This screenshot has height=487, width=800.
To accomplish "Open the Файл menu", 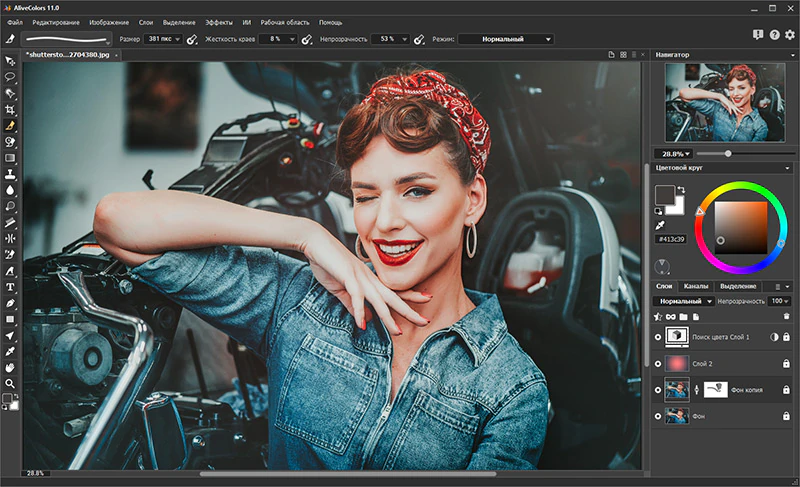I will coord(15,22).
